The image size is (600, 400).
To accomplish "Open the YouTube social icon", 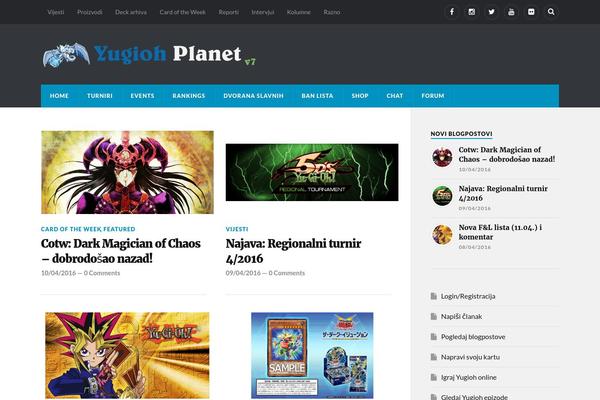I will click(511, 12).
